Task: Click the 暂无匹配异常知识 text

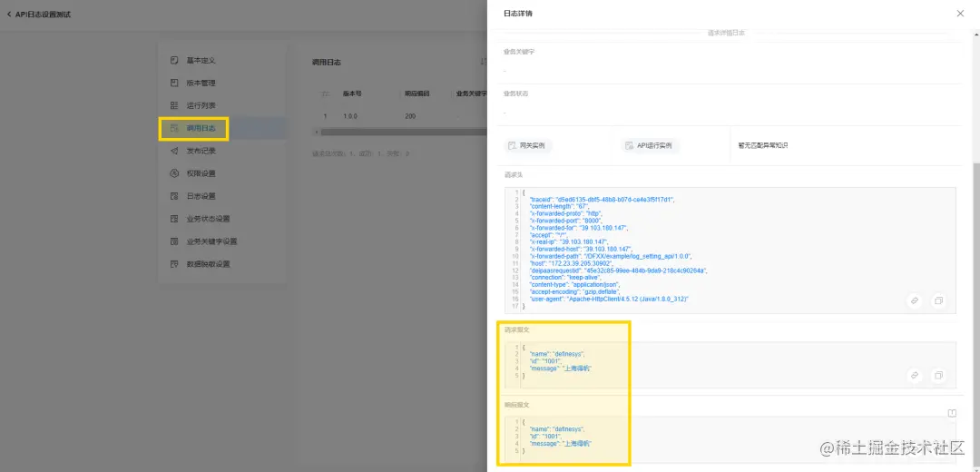Action: click(763, 145)
